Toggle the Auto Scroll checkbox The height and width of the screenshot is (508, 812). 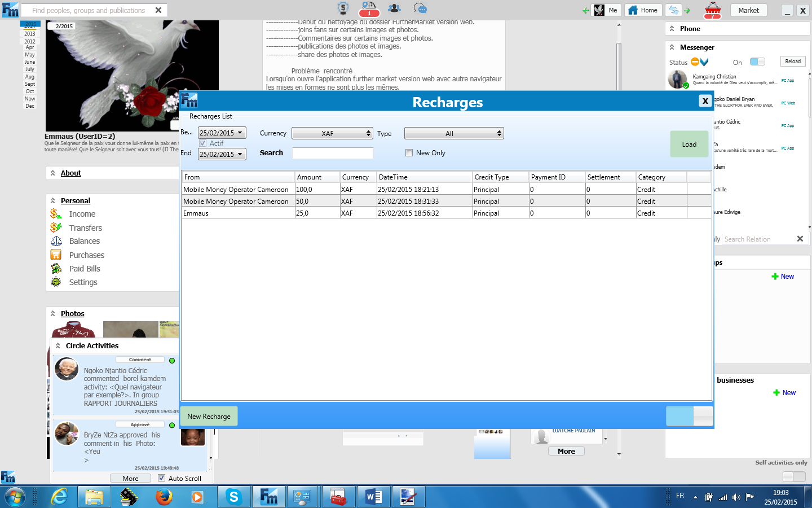pyautogui.click(x=162, y=478)
